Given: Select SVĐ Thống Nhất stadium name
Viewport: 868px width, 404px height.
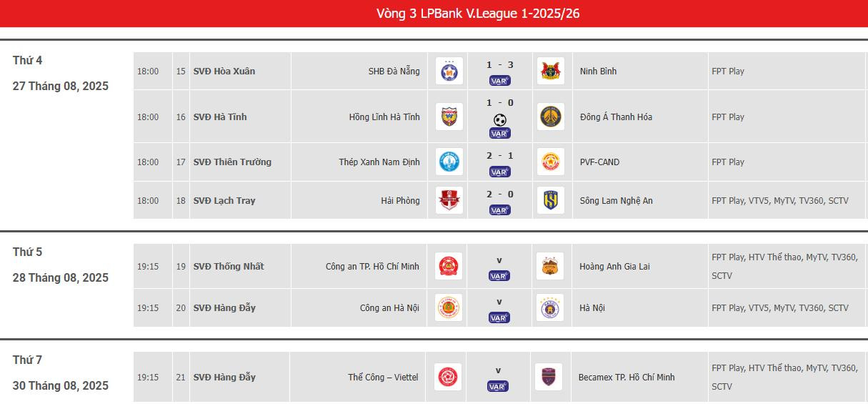Looking at the screenshot, I should click(x=229, y=266).
